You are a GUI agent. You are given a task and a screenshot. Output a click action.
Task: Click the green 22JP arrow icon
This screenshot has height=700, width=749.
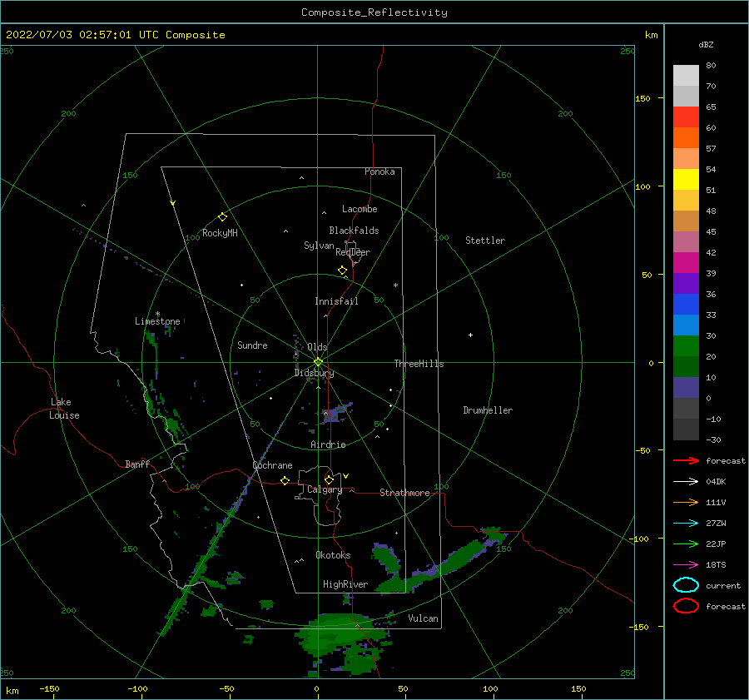tap(686, 544)
